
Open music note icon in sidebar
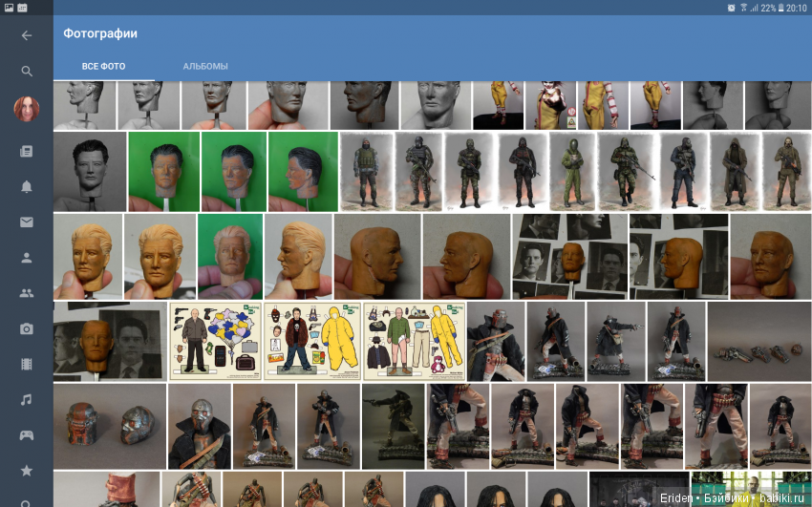(x=27, y=399)
